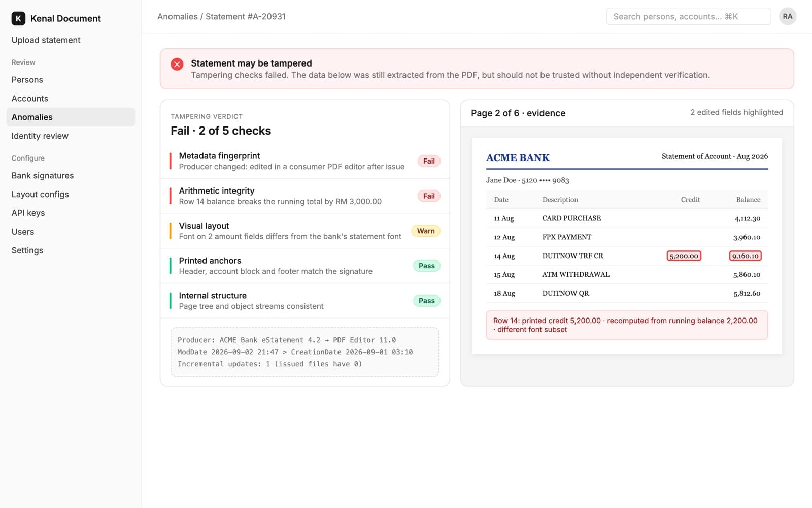Click the Pass badge on Printed anchors
Image resolution: width=812 pixels, height=508 pixels.
[427, 266]
